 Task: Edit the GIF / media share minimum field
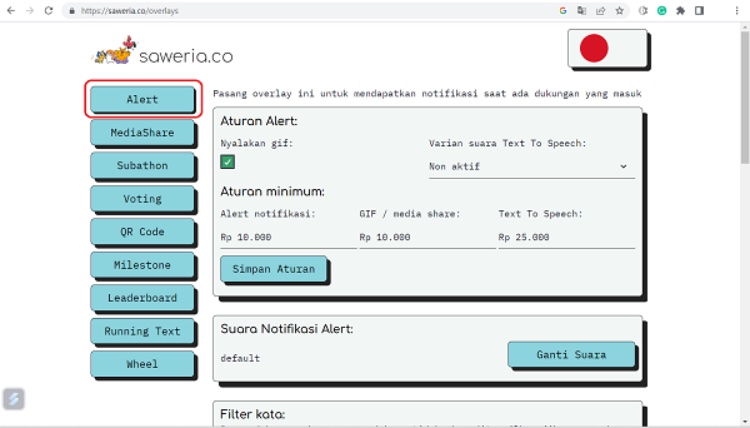427,237
